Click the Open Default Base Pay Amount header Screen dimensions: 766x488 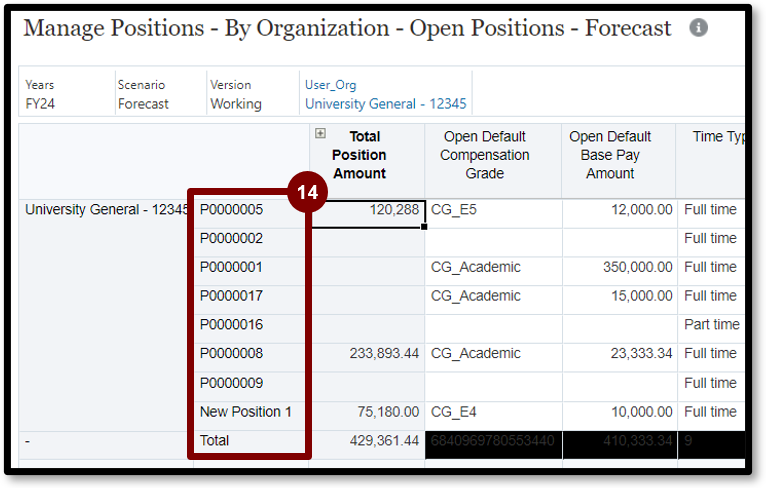pos(610,155)
